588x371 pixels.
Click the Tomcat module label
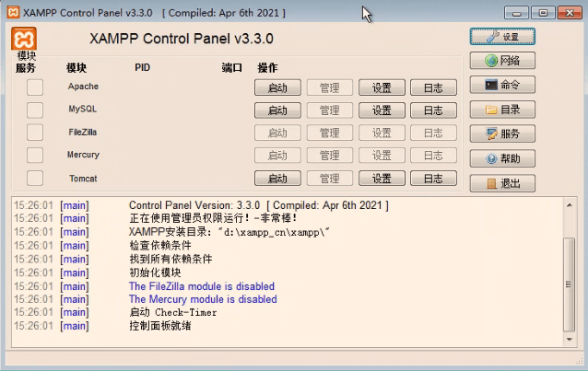click(83, 179)
